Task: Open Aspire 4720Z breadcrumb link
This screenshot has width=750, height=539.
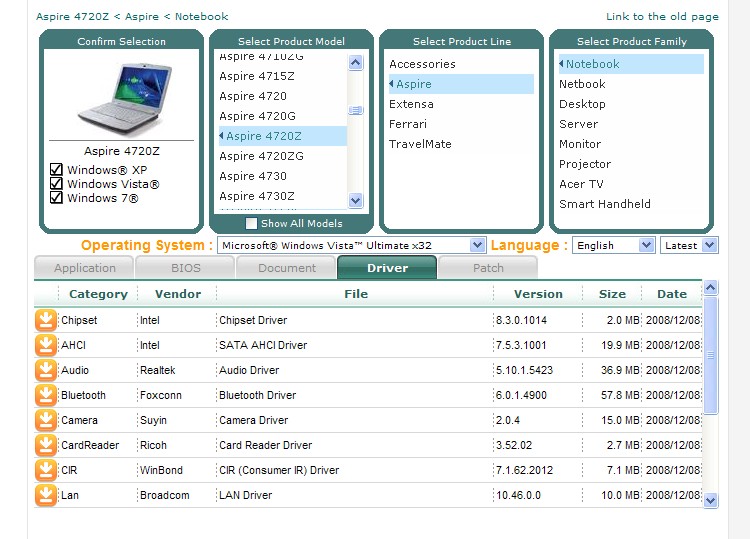Action: [73, 17]
